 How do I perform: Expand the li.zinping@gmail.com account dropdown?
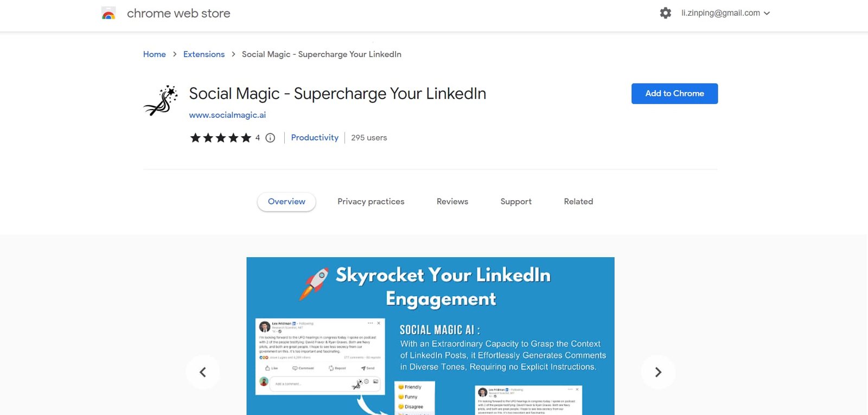pyautogui.click(x=725, y=13)
